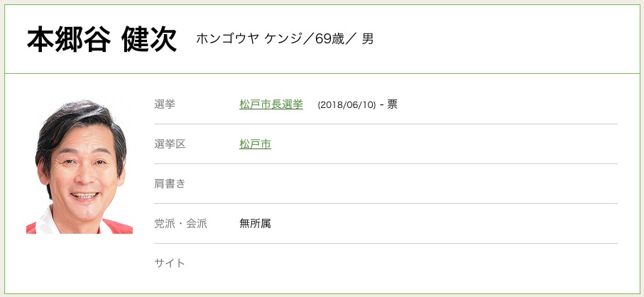This screenshot has height=297, width=644.
Task: Click the 党派・会派 row label
Action: point(180,224)
